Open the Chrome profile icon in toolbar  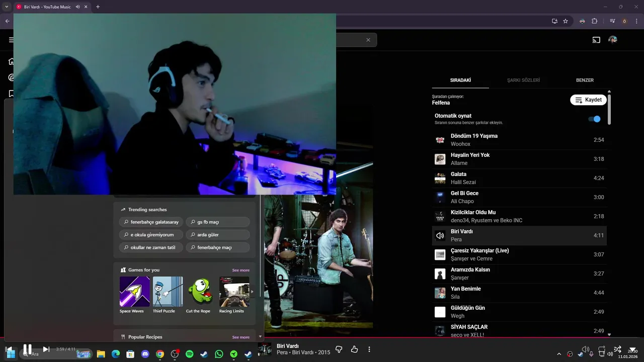[x=625, y=21]
